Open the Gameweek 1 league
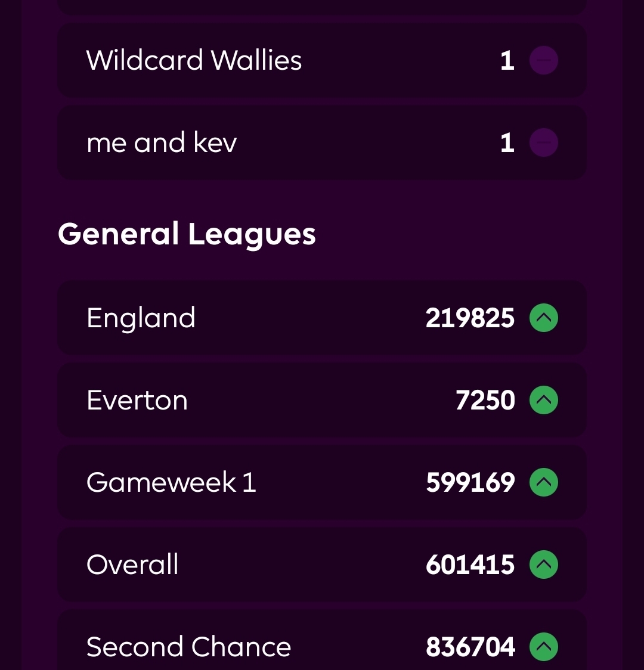644x670 pixels. point(171,482)
